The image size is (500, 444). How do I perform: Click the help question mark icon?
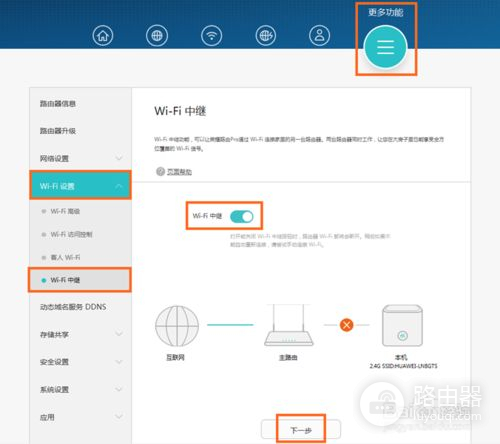(160, 171)
